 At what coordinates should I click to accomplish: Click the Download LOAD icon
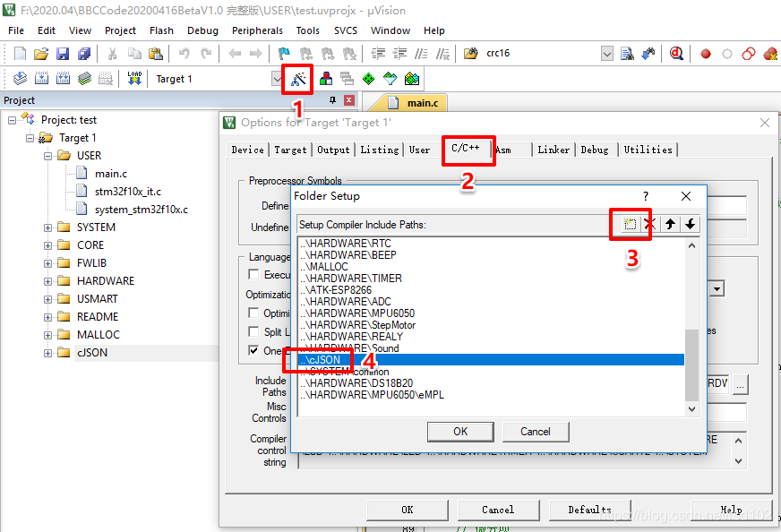[x=134, y=78]
